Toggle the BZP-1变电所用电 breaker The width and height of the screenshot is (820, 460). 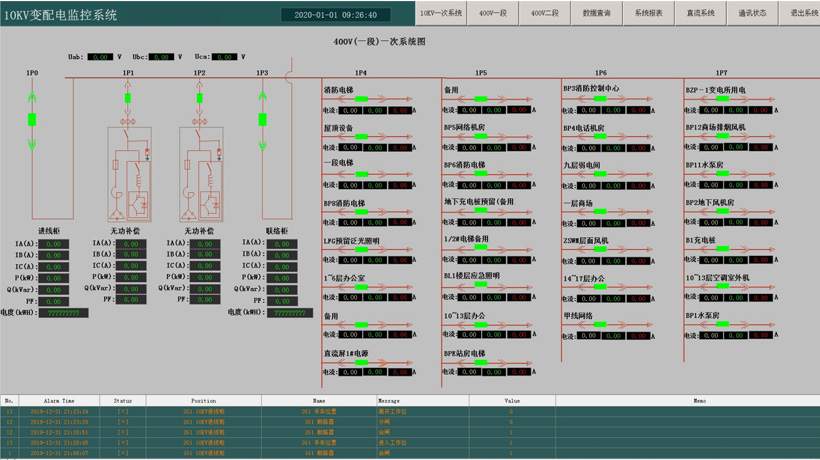722,99
